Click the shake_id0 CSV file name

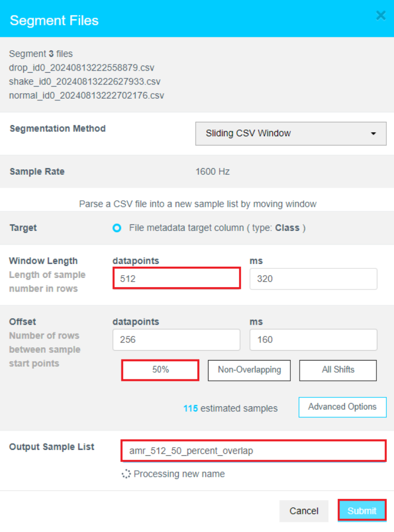pyautogui.click(x=84, y=82)
